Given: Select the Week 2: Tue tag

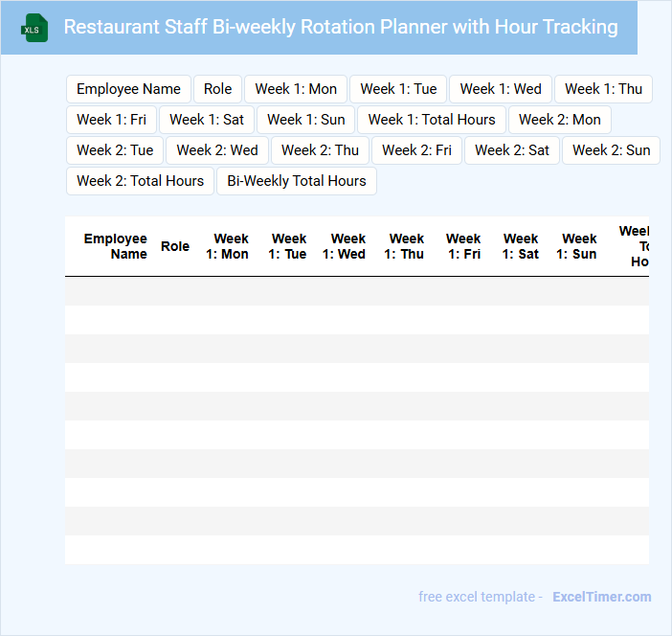Looking at the screenshot, I should [115, 150].
